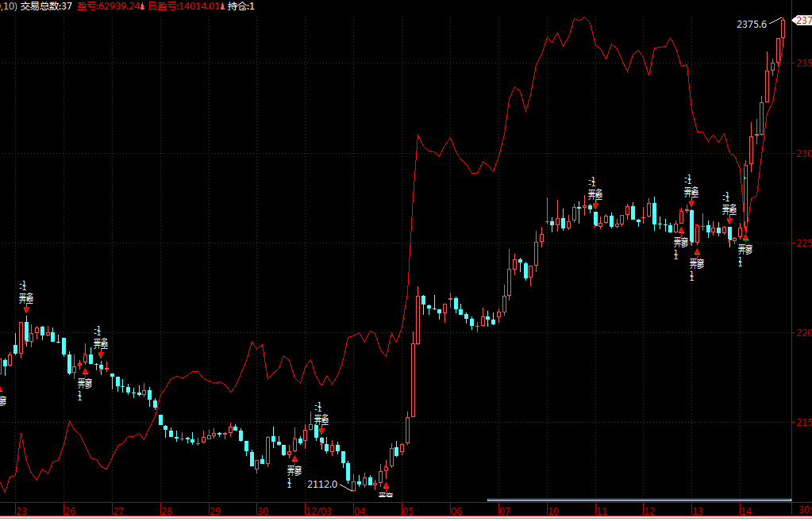Select the 持仓:1 position readout
Screen dimensions: 812x521
pyautogui.click(x=241, y=6)
